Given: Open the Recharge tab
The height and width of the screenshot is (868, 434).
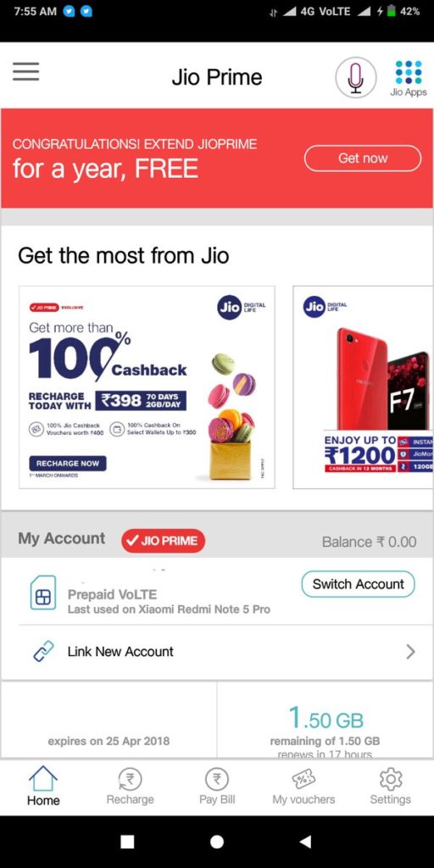Looking at the screenshot, I should click(x=130, y=786).
